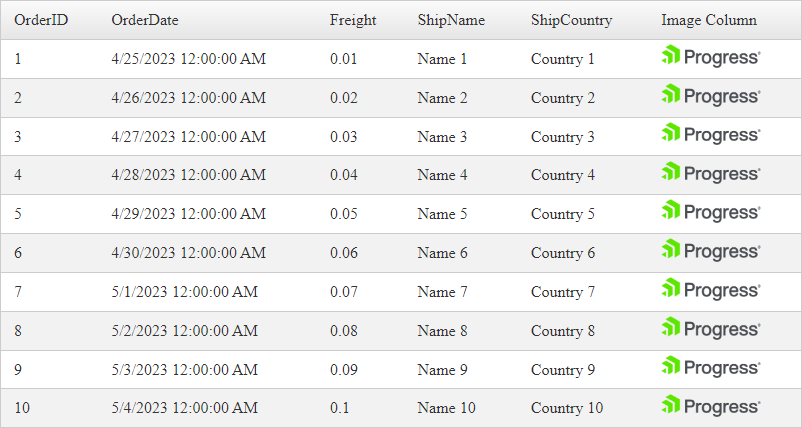
Task: Sort by the OrderDate column header
Action: 145,20
